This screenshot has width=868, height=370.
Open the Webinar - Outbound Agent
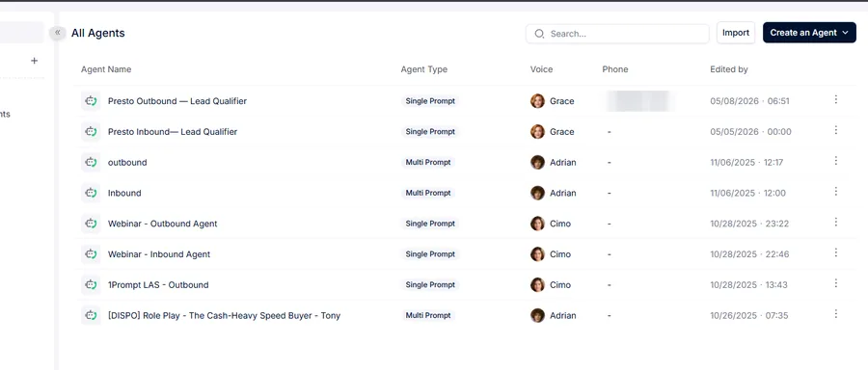click(163, 224)
